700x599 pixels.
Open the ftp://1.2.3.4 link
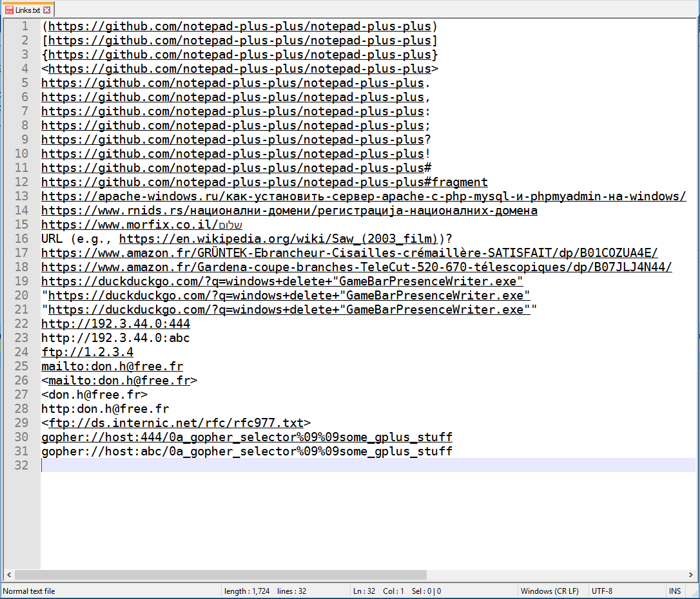88,352
